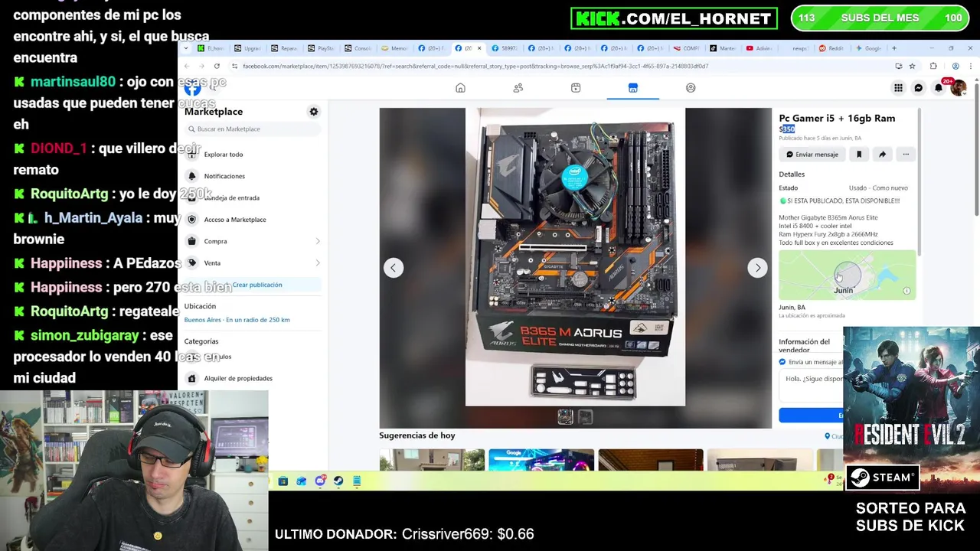Switch to the Repara browser tab
Screen dimensions: 980x551
286,48
